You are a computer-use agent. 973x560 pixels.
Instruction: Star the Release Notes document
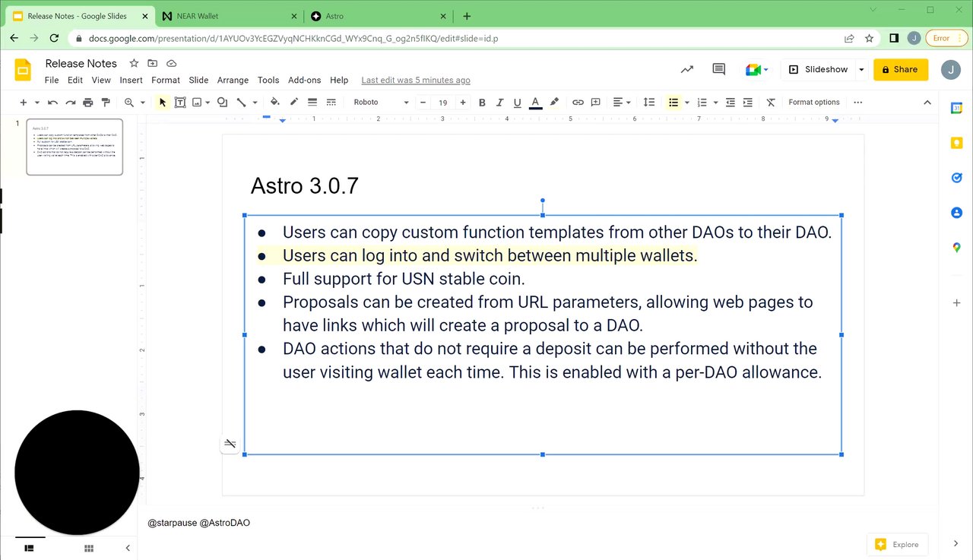pos(134,63)
